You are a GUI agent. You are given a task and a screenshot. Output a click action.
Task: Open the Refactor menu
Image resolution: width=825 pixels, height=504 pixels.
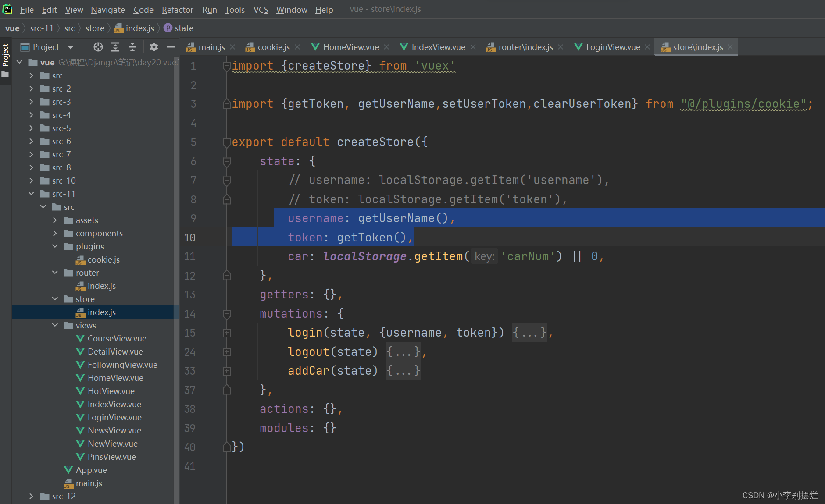click(x=177, y=10)
